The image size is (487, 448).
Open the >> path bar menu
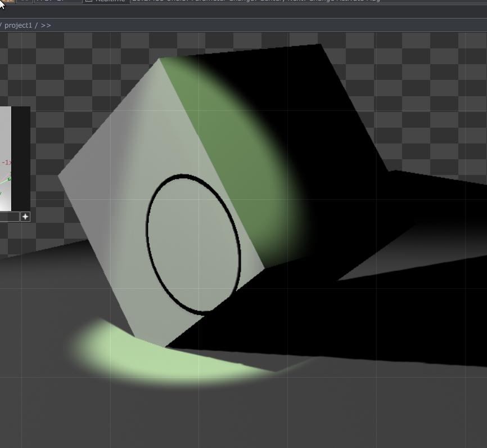[46, 25]
